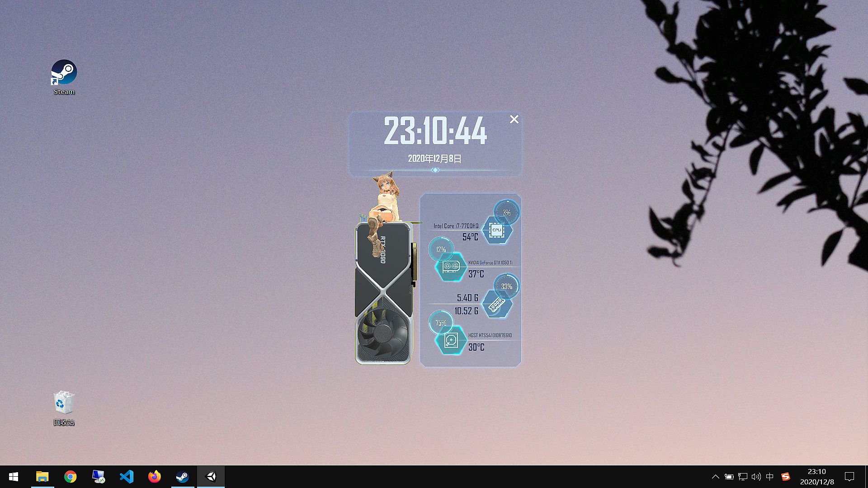This screenshot has width=868, height=488.
Task: Close the clock widget with X
Action: [514, 119]
